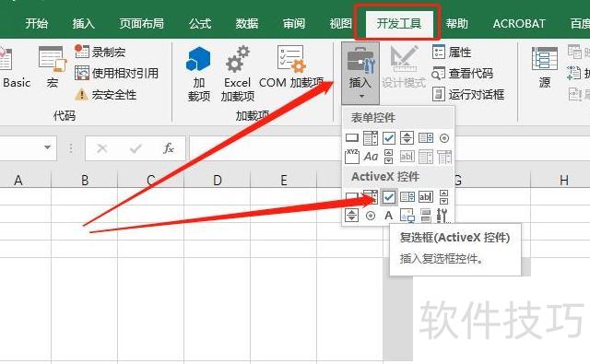Insert a Form Controls button
The width and height of the screenshot is (590, 364).
coord(352,138)
